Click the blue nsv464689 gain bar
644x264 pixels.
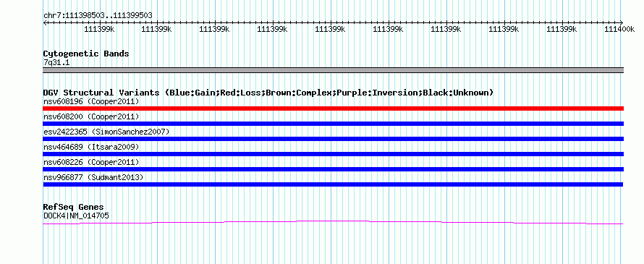pyautogui.click(x=333, y=154)
